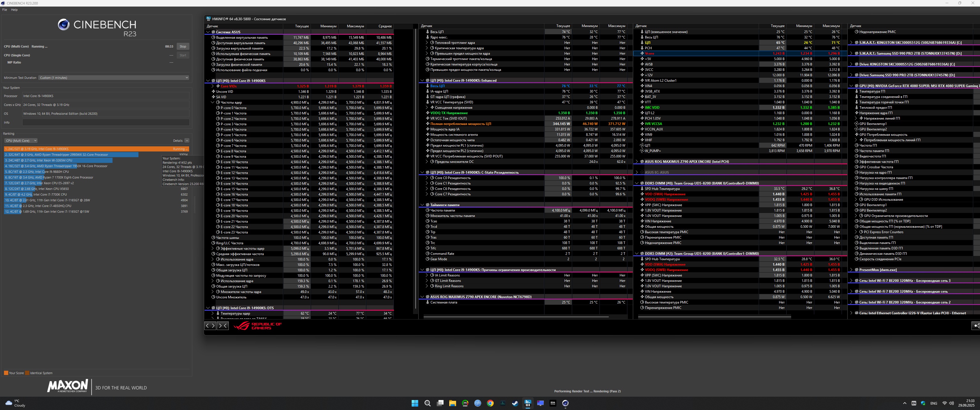Open Google Chrome from the taskbar
The height and width of the screenshot is (410, 980).
tap(490, 403)
